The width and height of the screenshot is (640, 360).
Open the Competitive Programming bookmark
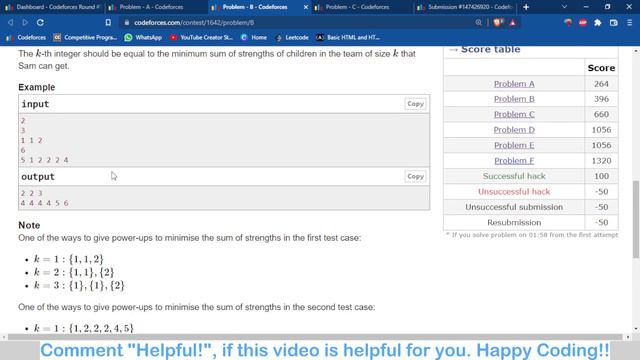[x=85, y=37]
